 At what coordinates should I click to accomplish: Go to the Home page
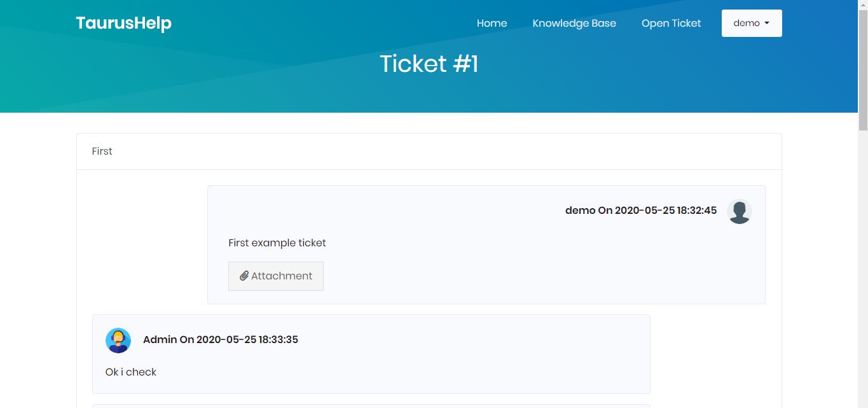click(x=492, y=24)
